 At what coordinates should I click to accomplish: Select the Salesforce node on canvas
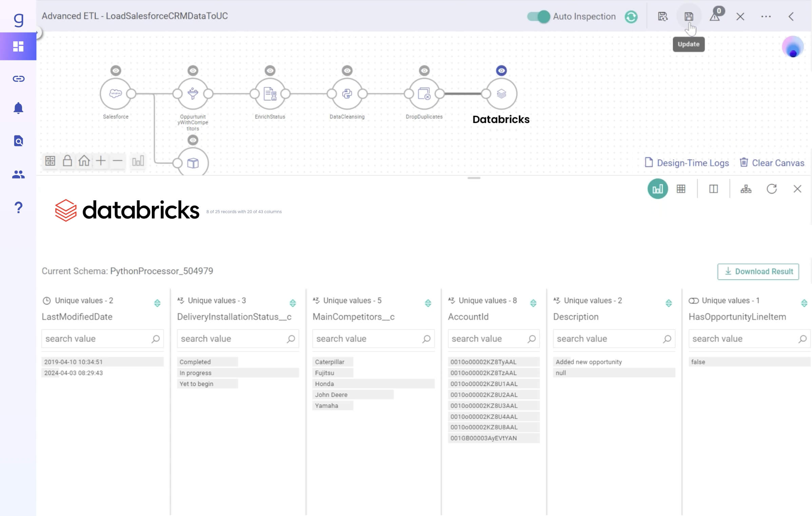[116, 94]
